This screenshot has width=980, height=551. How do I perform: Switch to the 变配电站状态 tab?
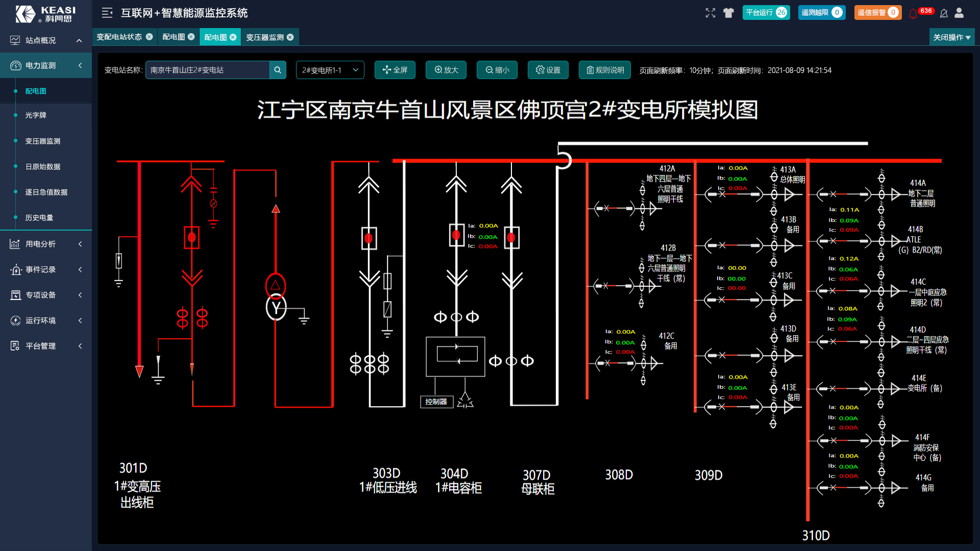(120, 36)
